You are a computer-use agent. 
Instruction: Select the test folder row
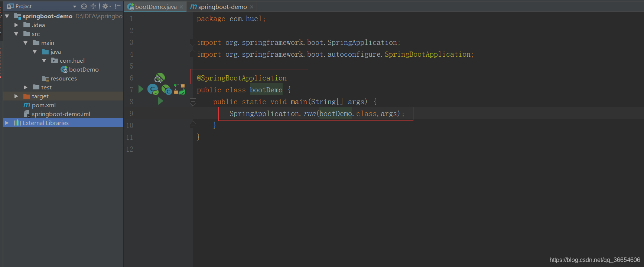pyautogui.click(x=63, y=87)
